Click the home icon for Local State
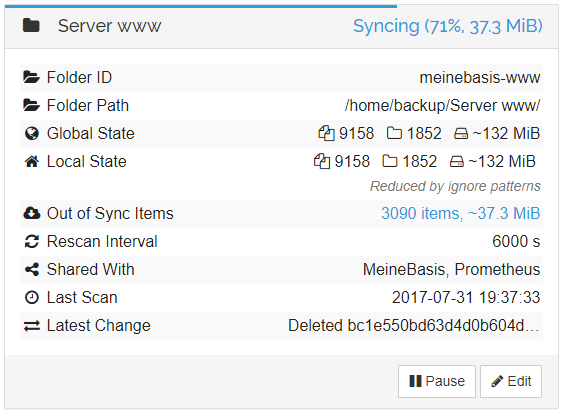561x411 pixels. click(x=31, y=161)
